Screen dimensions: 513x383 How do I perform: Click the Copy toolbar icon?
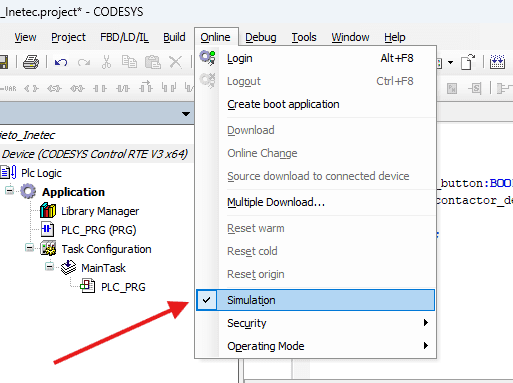pyautogui.click(x=129, y=62)
